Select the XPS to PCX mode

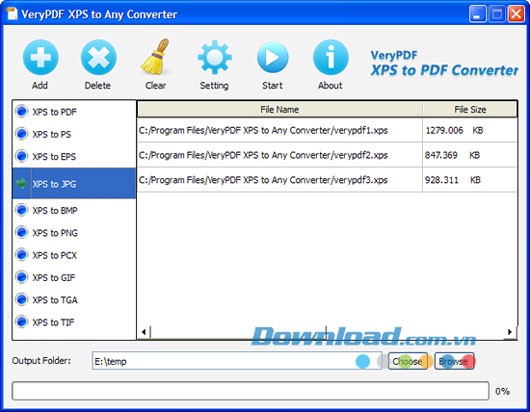tap(74, 255)
